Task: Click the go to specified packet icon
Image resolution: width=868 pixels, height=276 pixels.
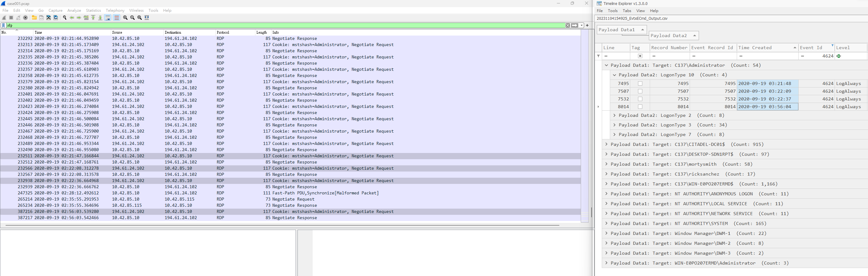Action: 86,18
